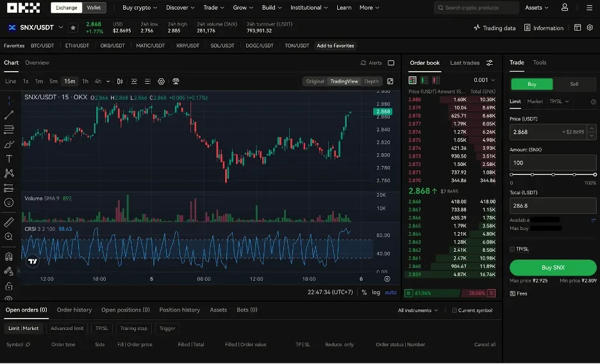Viewport: 600px width, 364px height.
Task: Switch order side to Sell
Action: point(574,84)
